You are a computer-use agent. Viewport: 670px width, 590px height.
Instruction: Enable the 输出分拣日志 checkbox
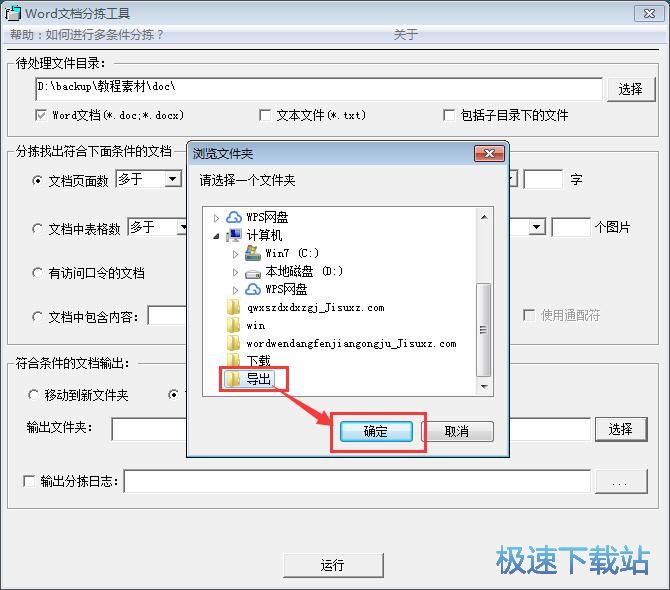[x=29, y=481]
